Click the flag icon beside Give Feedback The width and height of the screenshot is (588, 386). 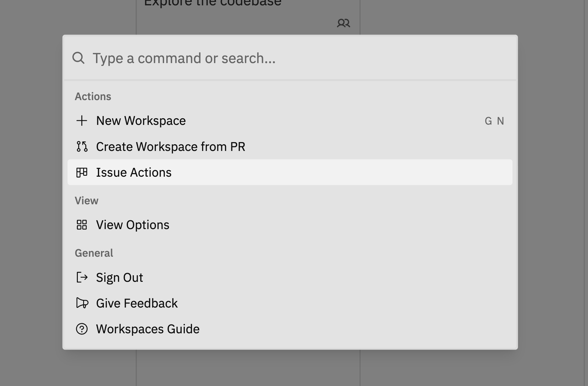pos(82,303)
